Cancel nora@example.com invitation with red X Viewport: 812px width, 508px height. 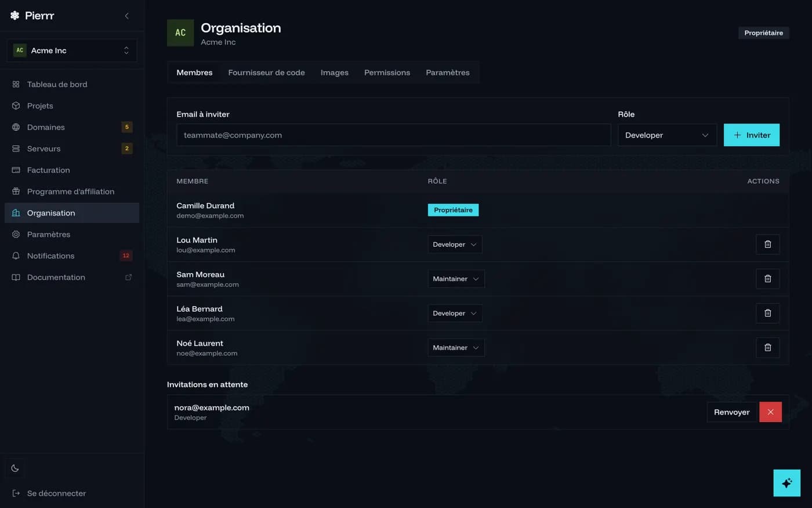click(770, 412)
